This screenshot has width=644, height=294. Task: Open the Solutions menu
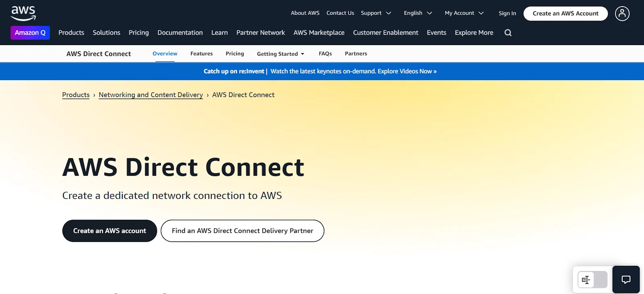[106, 33]
